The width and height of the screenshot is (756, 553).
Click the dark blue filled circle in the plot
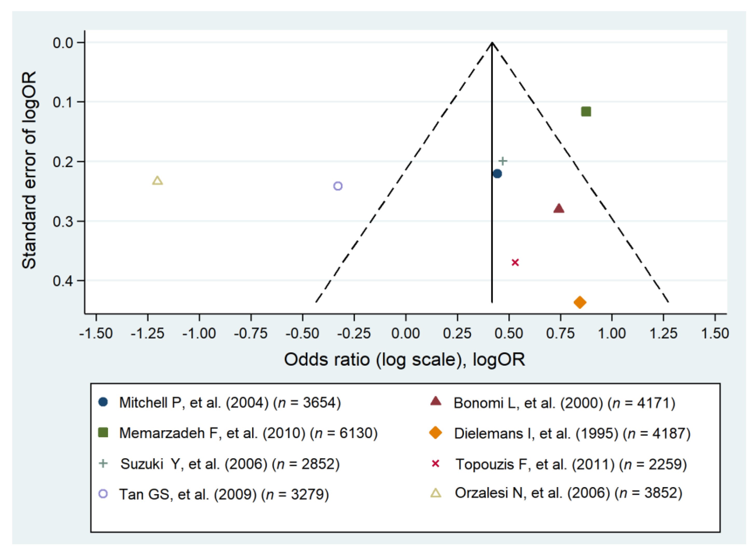click(497, 174)
